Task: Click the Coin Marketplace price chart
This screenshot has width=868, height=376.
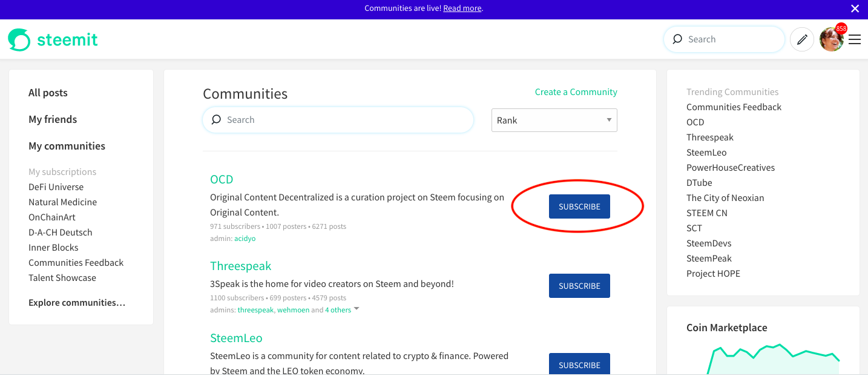Action: click(774, 360)
